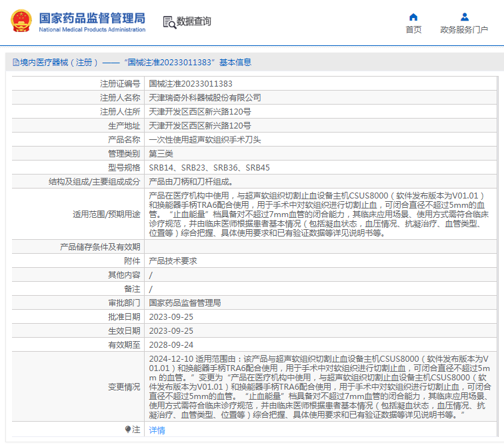
Task: Click 第三类 management category value
Action: pos(161,154)
